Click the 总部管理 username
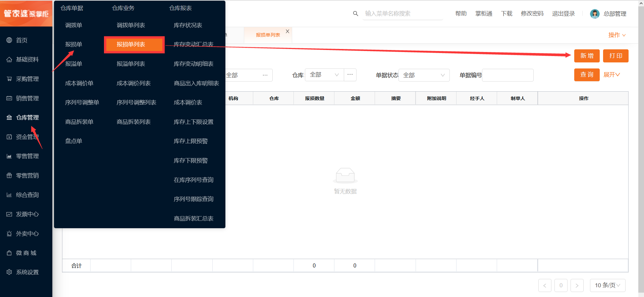The width and height of the screenshot is (644, 297). [615, 14]
